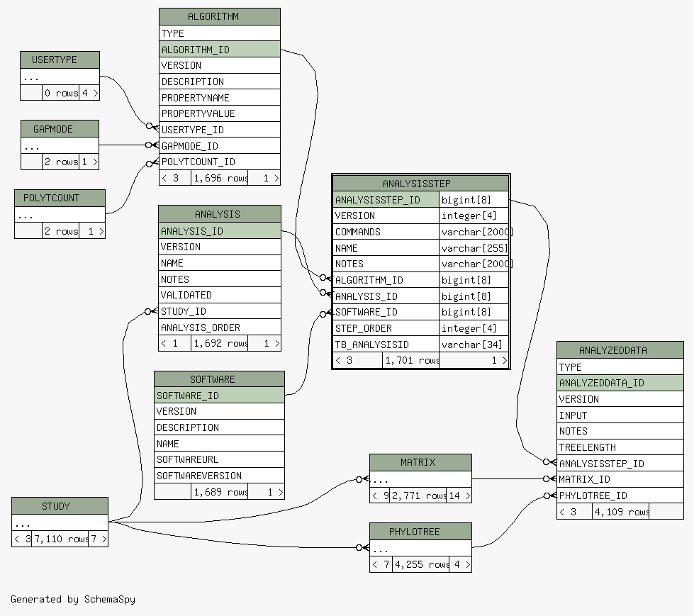The image size is (694, 616).
Task: Select SOFTWAREURL column in SOFTWARE
Action: [219, 459]
